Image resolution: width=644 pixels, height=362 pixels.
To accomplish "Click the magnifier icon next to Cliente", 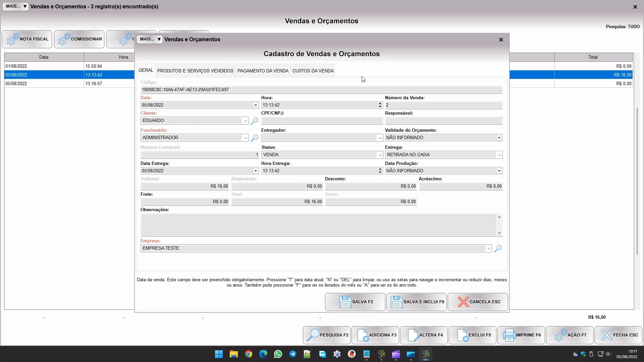I will pos(254,121).
